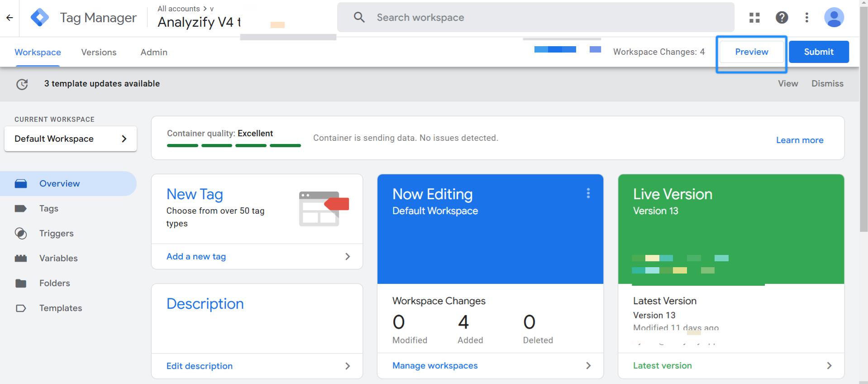Click the 0 Deleted count
Screen dimensions: 868x384
(529, 322)
